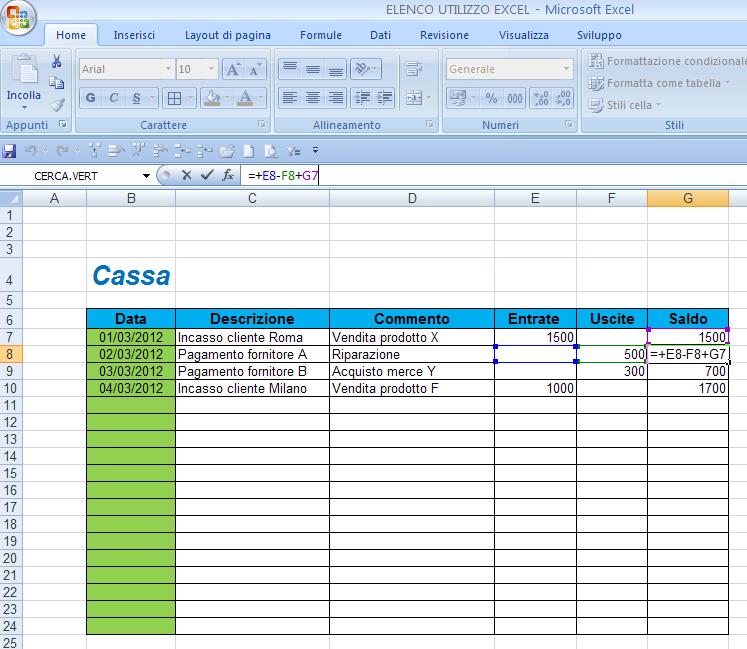Image resolution: width=747 pixels, height=649 pixels.
Task: Click the filter icon in quick access toolbar
Action: [293, 151]
